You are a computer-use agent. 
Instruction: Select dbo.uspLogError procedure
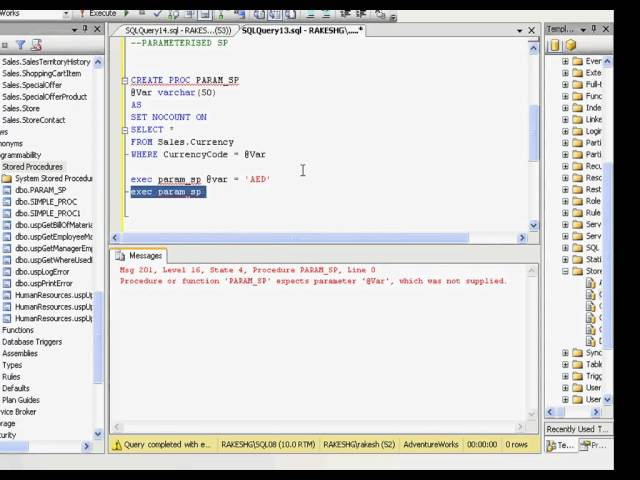point(42,272)
